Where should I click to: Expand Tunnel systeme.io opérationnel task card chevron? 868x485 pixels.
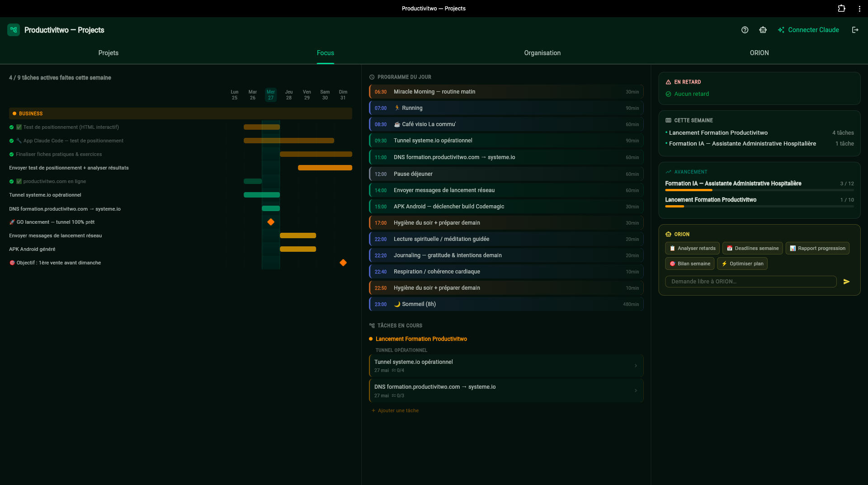pyautogui.click(x=636, y=366)
